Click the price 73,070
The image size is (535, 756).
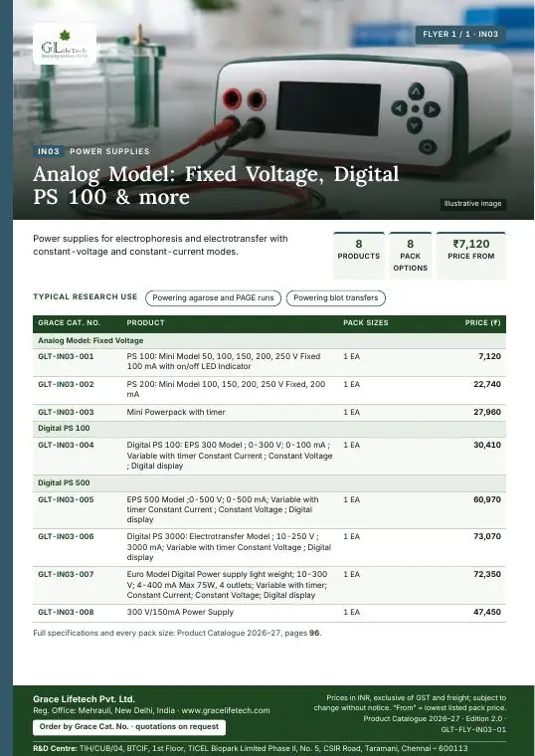pos(487,536)
